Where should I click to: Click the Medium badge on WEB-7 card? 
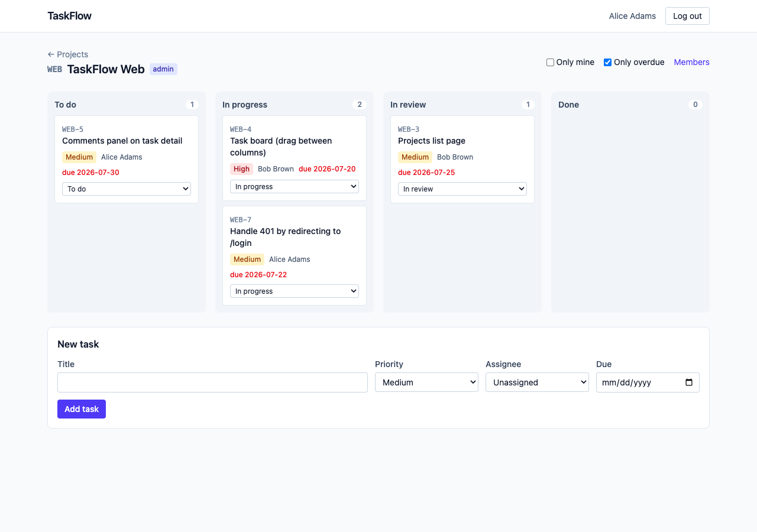(x=247, y=259)
